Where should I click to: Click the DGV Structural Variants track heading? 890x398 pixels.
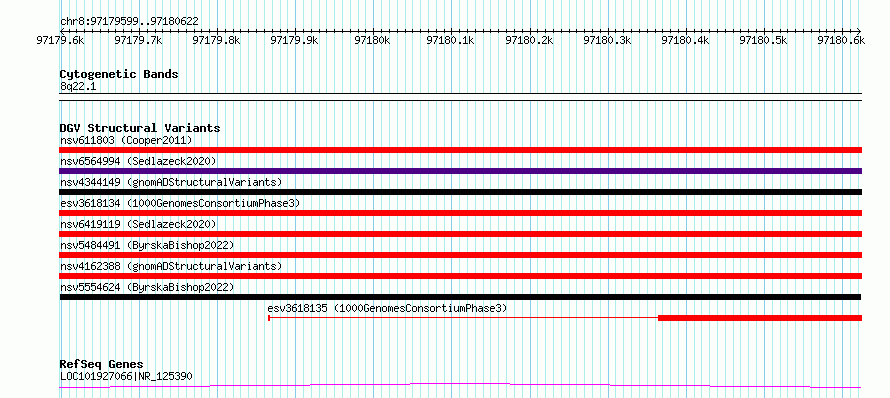[x=140, y=128]
